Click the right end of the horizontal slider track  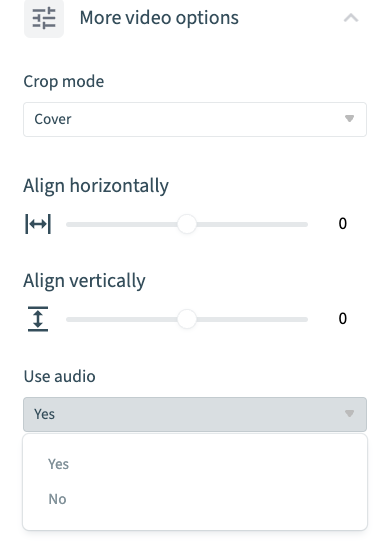click(x=305, y=225)
